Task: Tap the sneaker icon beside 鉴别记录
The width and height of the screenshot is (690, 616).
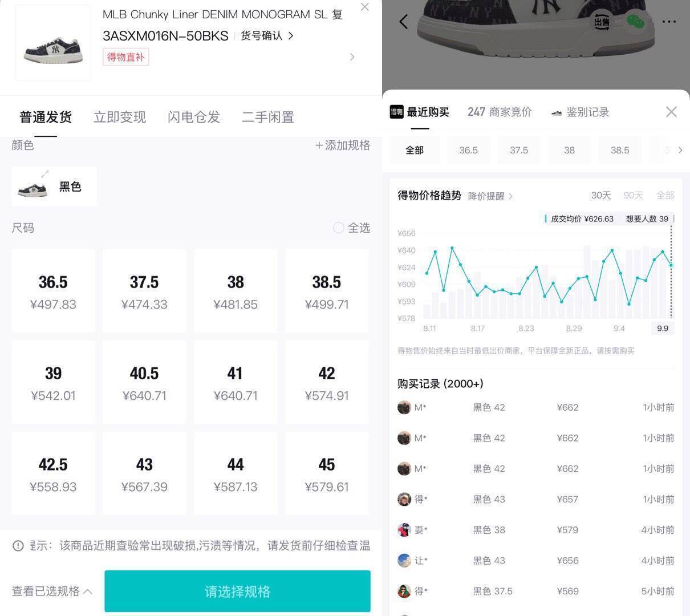Action: coord(557,112)
